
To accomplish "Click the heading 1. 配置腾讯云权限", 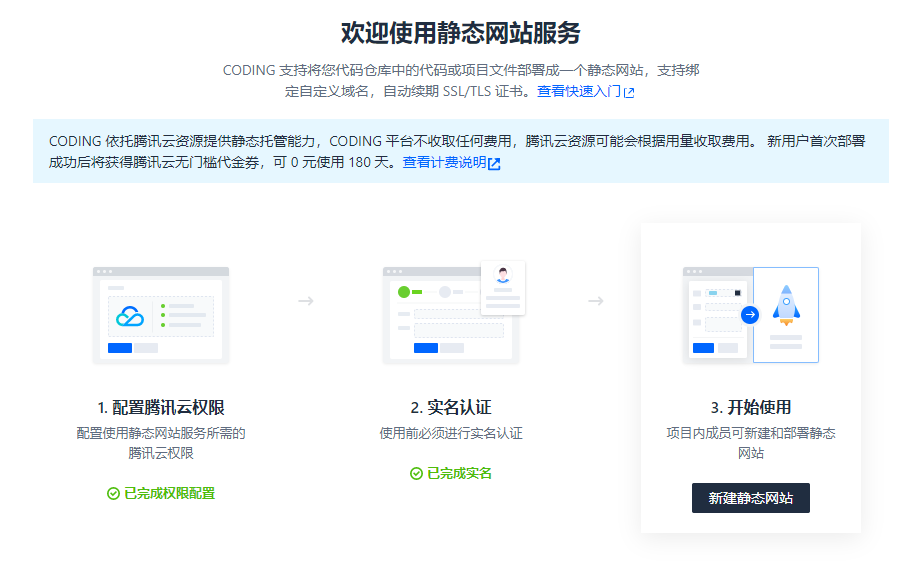I will (161, 407).
